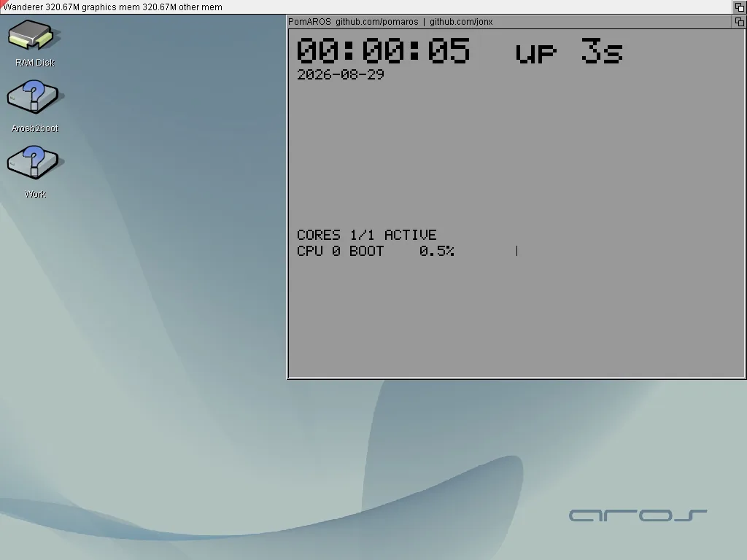Viewport: 747px width, 560px height.
Task: Click the Work label text
Action: click(x=35, y=194)
